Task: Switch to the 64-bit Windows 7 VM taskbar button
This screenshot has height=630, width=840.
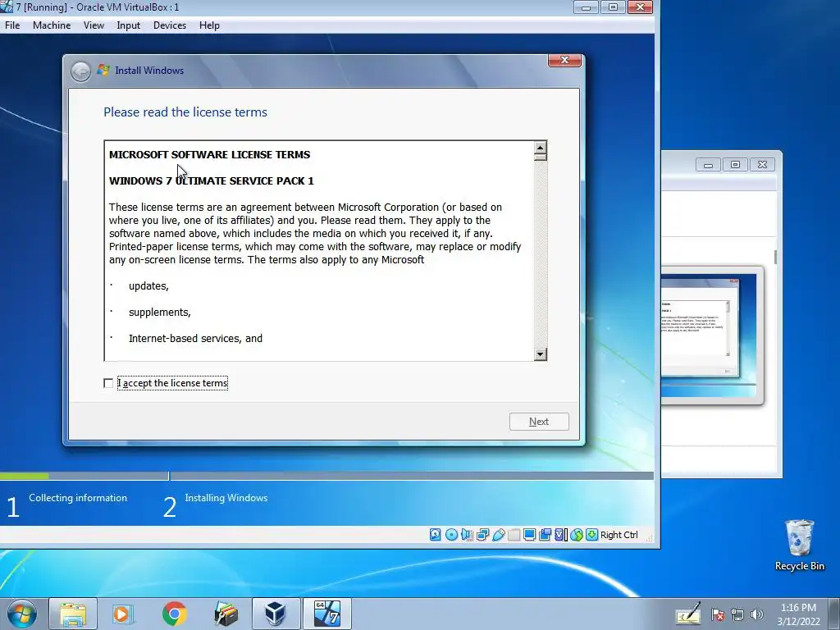Action: click(326, 614)
